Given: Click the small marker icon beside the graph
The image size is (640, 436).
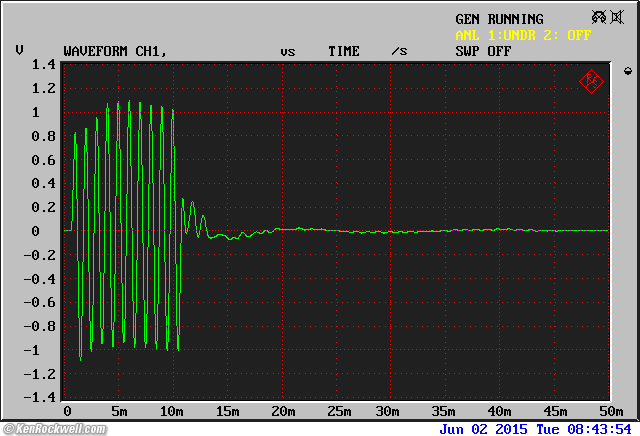Looking at the screenshot, I should [628, 71].
